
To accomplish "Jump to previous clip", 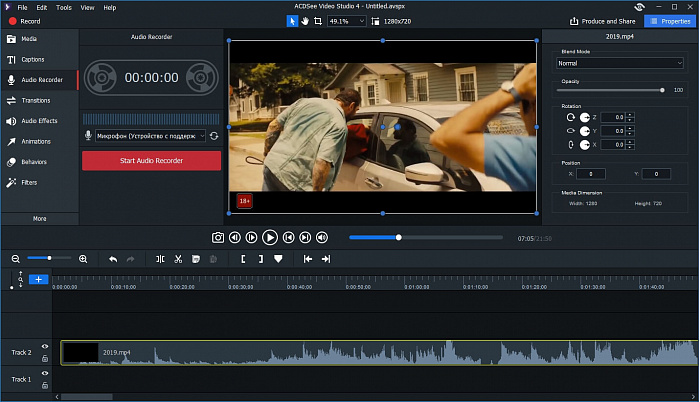I will [288, 238].
